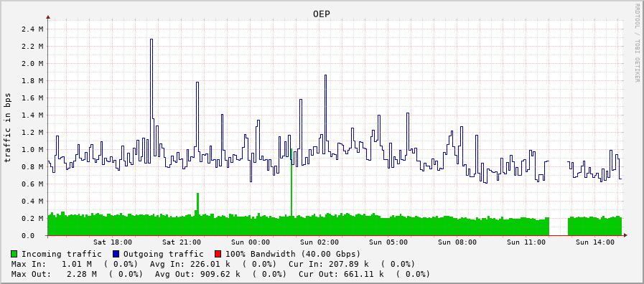Click the 2.28 M outgoing traffic peak
644x284 pixels.
pyautogui.click(x=151, y=39)
